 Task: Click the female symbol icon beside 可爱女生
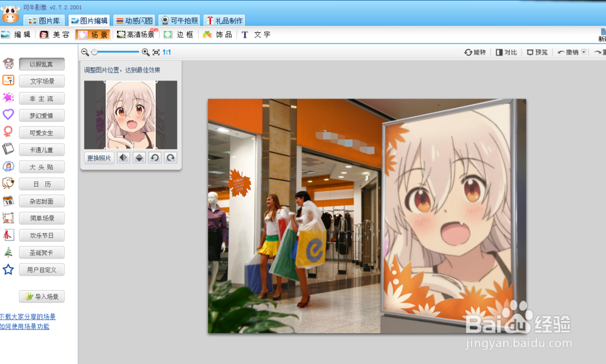point(8,132)
